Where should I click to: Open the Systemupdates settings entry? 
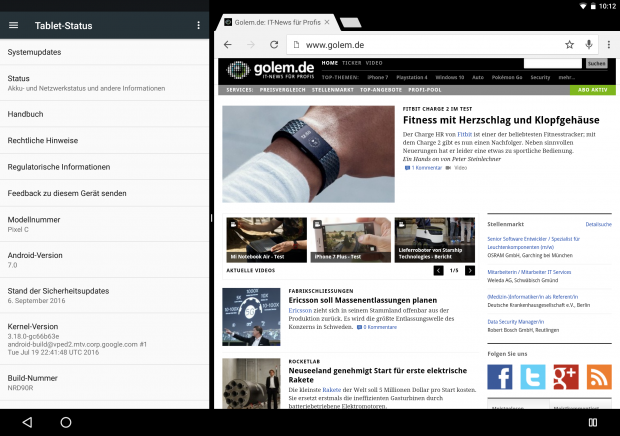(x=105, y=51)
